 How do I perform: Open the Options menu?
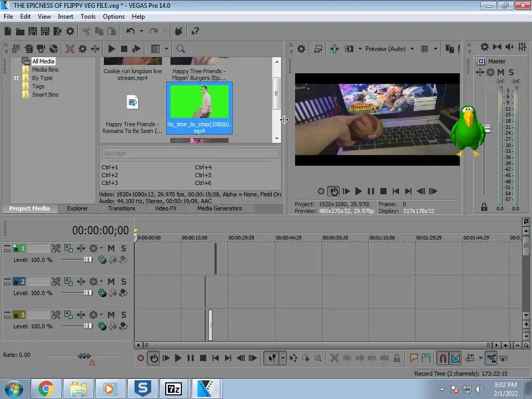114,16
